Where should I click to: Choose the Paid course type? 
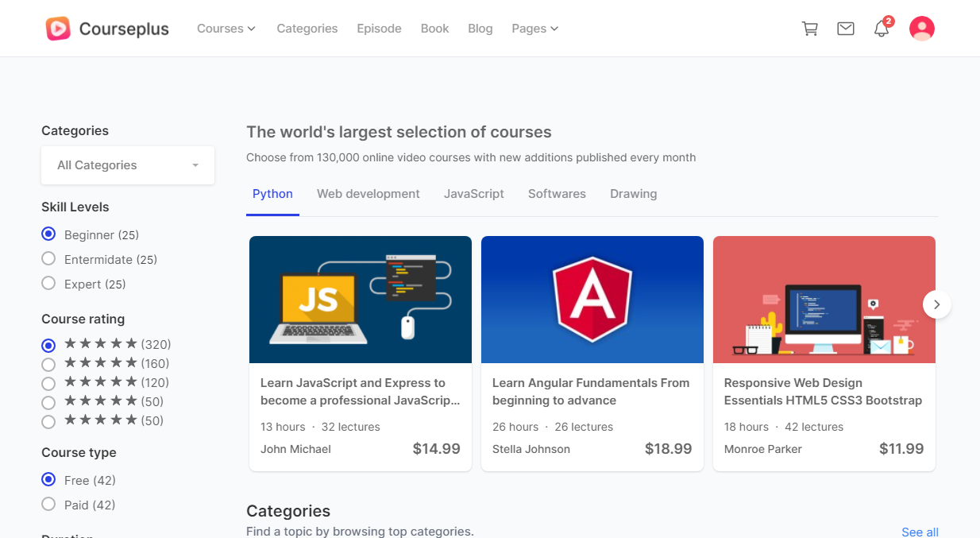point(48,505)
